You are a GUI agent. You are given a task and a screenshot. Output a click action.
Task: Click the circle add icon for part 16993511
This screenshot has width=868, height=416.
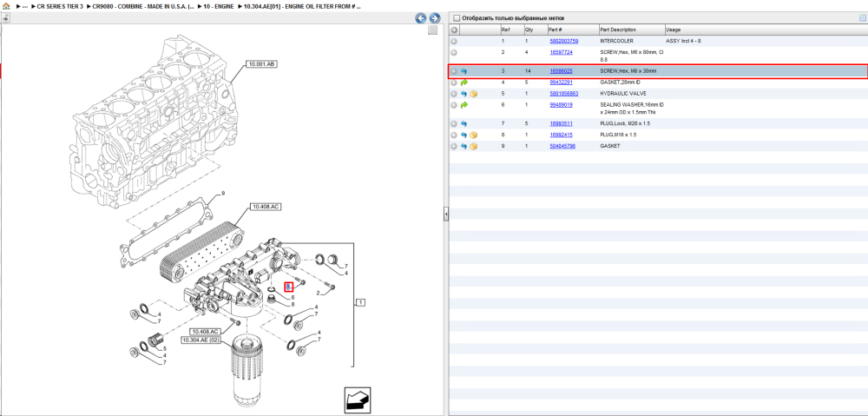pos(454,123)
